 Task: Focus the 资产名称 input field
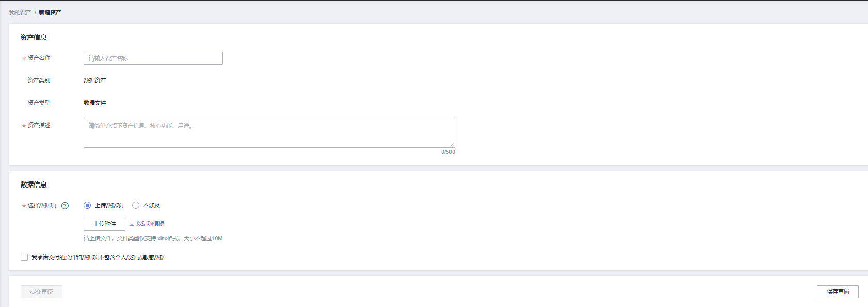pos(153,58)
